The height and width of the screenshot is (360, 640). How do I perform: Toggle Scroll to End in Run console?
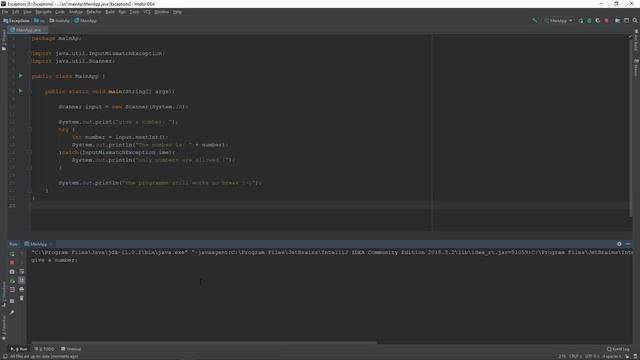pyautogui.click(x=22, y=280)
